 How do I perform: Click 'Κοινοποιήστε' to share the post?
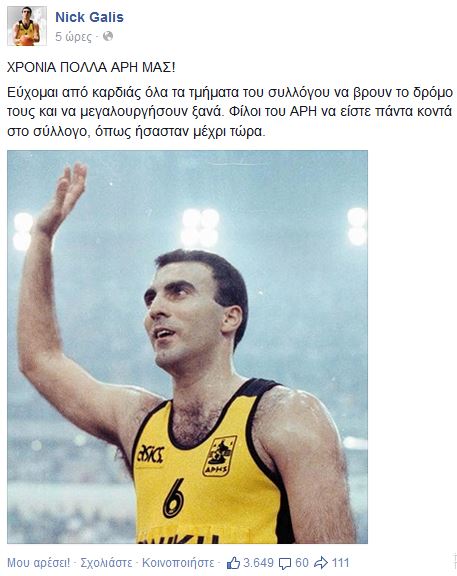[178, 562]
